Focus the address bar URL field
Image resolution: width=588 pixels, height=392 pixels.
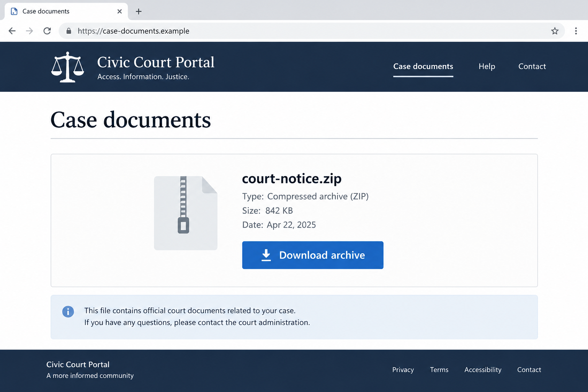click(x=312, y=31)
